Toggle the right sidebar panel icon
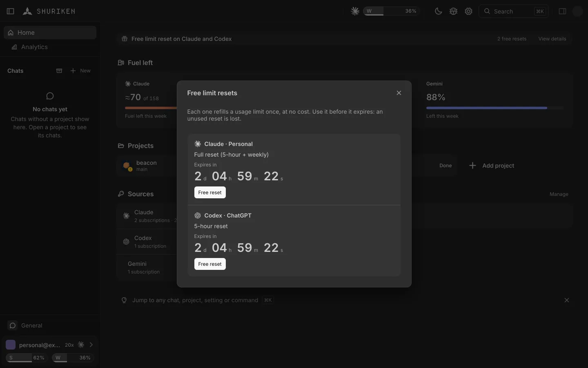The height and width of the screenshot is (368, 588). [562, 11]
